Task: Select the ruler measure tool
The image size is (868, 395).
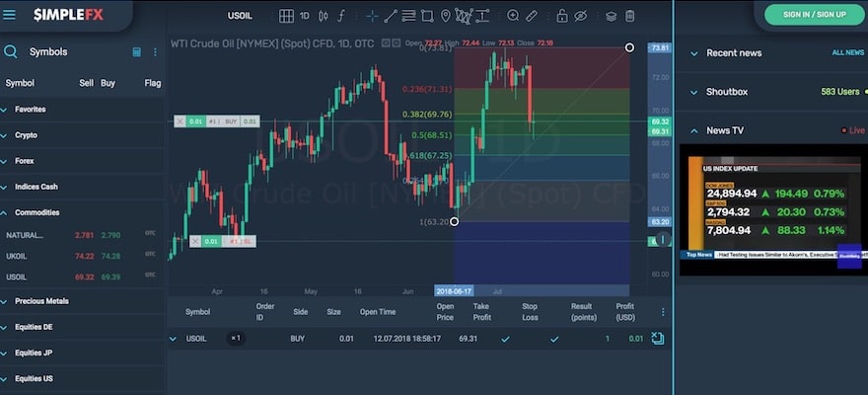Action: coord(532,16)
